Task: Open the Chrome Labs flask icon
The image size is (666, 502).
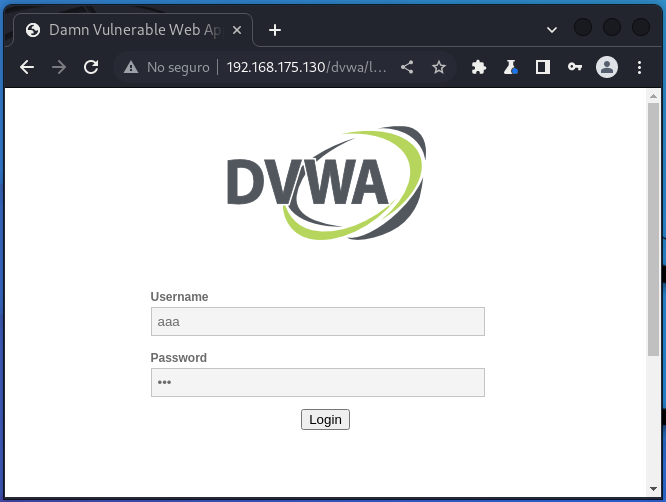Action: (511, 67)
